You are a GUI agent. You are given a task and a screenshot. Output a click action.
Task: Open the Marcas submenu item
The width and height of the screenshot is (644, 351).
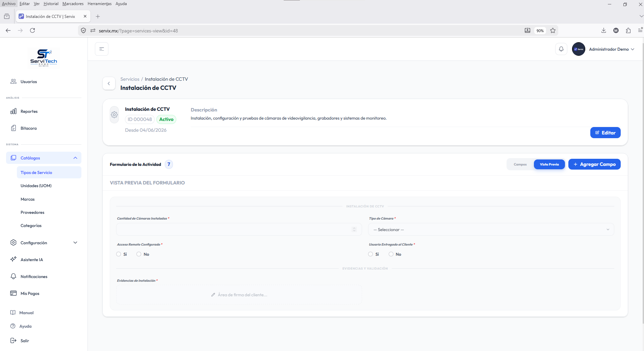tap(28, 199)
